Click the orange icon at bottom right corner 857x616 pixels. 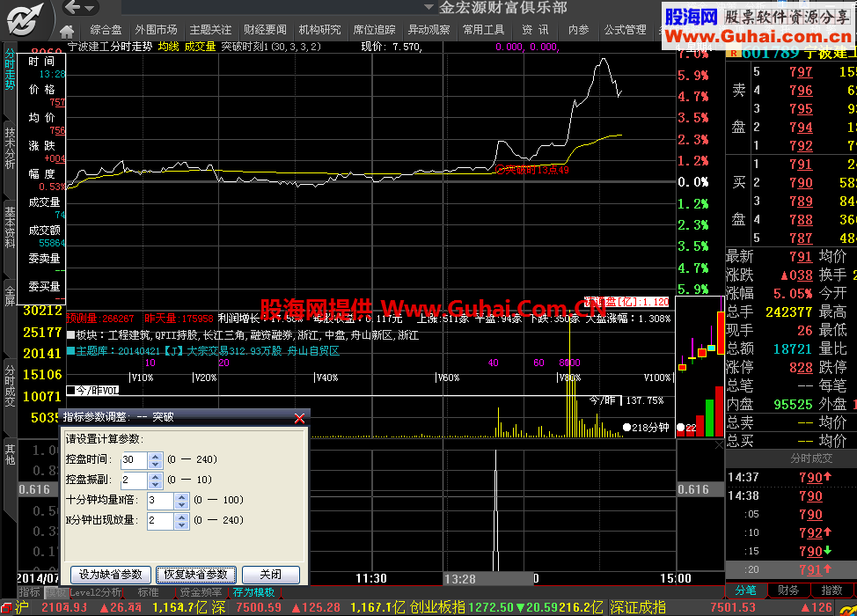848,608
